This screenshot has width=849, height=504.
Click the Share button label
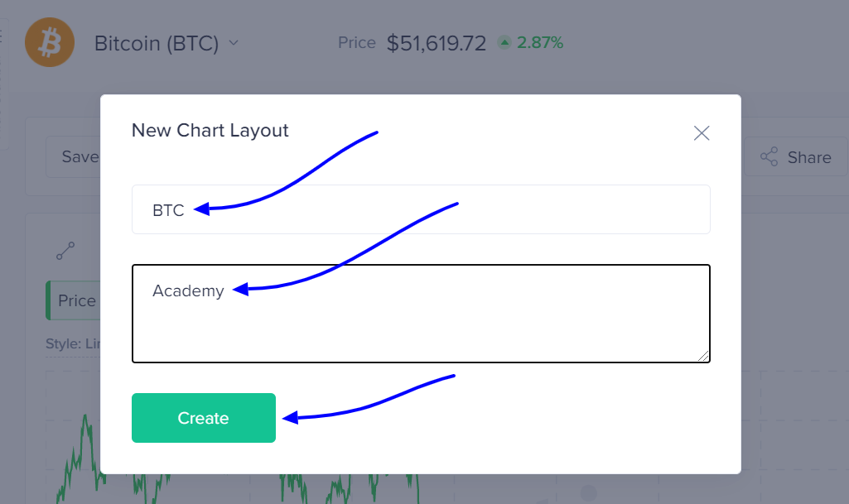(x=809, y=157)
